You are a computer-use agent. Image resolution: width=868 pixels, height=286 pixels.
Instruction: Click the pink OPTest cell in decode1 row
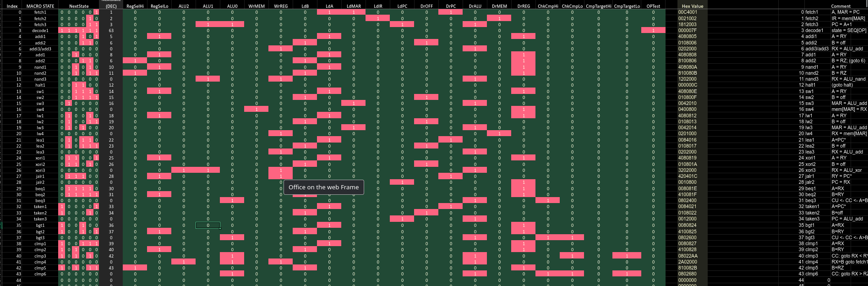click(653, 31)
